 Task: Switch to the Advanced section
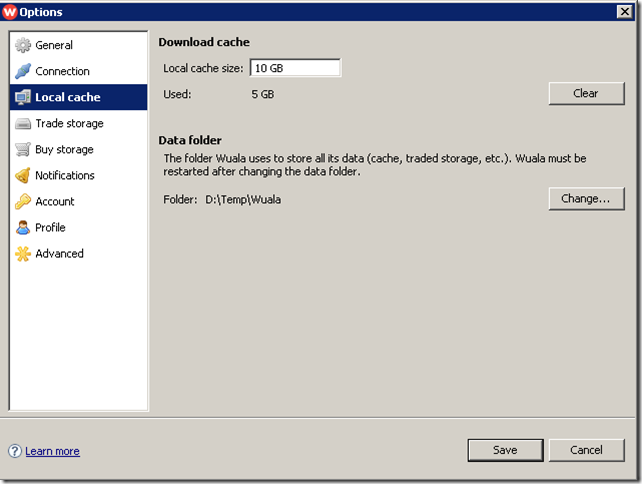click(78, 253)
